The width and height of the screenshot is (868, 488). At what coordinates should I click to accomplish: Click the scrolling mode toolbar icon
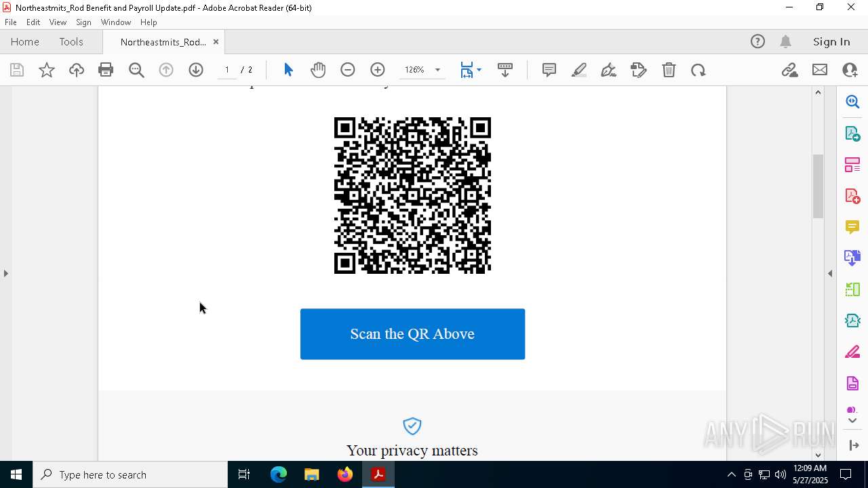pos(505,70)
